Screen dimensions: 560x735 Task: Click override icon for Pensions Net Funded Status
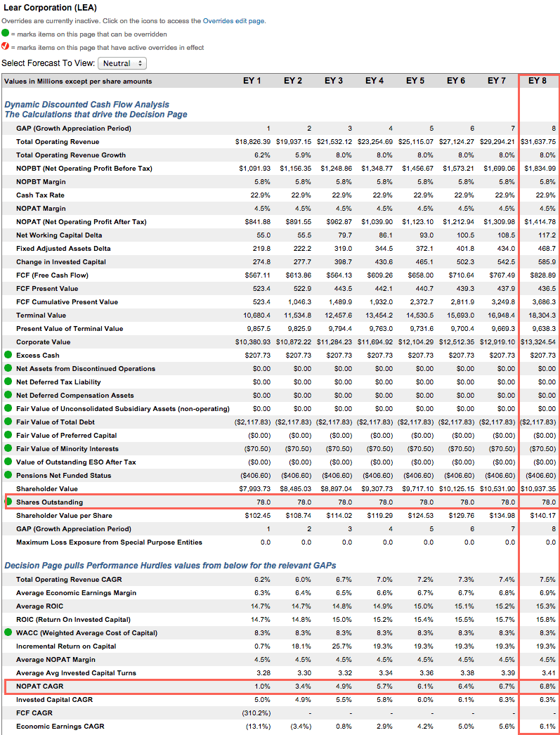(x=8, y=475)
